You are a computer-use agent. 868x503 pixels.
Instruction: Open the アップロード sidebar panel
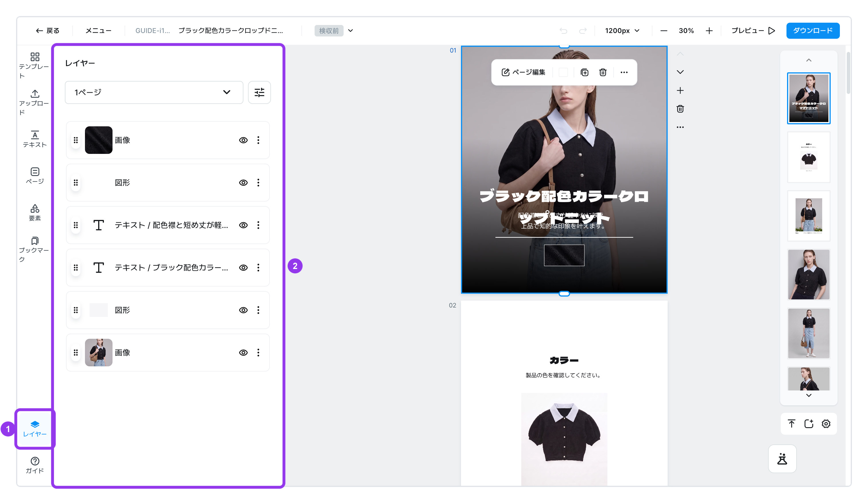click(x=34, y=102)
